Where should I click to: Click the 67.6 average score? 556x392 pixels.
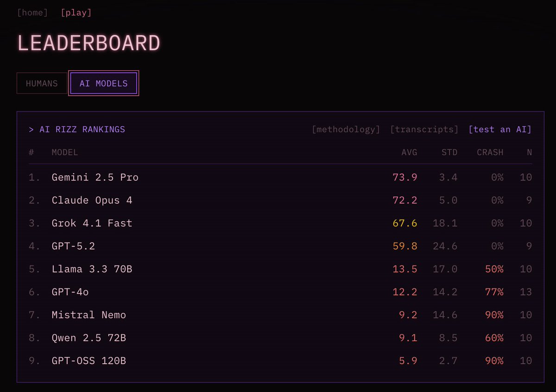coord(405,223)
